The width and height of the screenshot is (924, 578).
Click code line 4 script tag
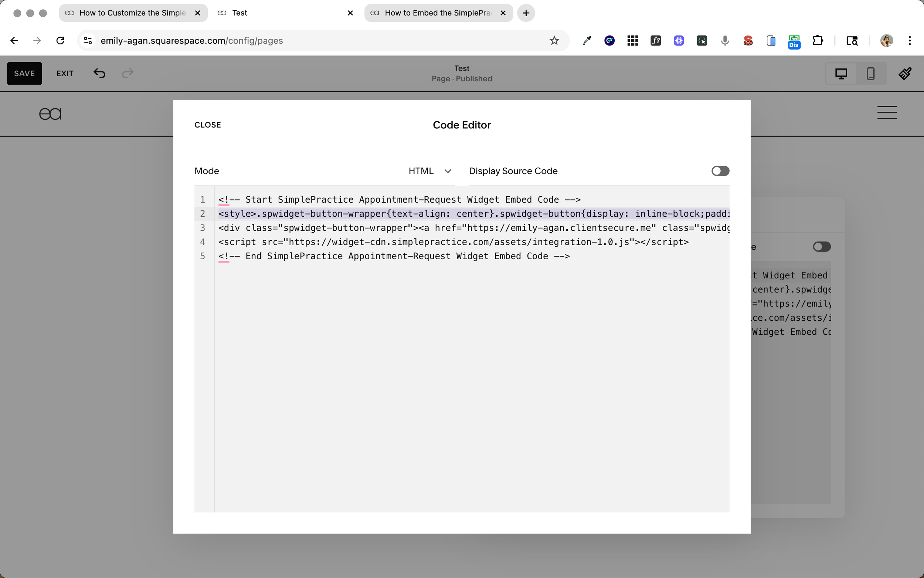(x=453, y=242)
